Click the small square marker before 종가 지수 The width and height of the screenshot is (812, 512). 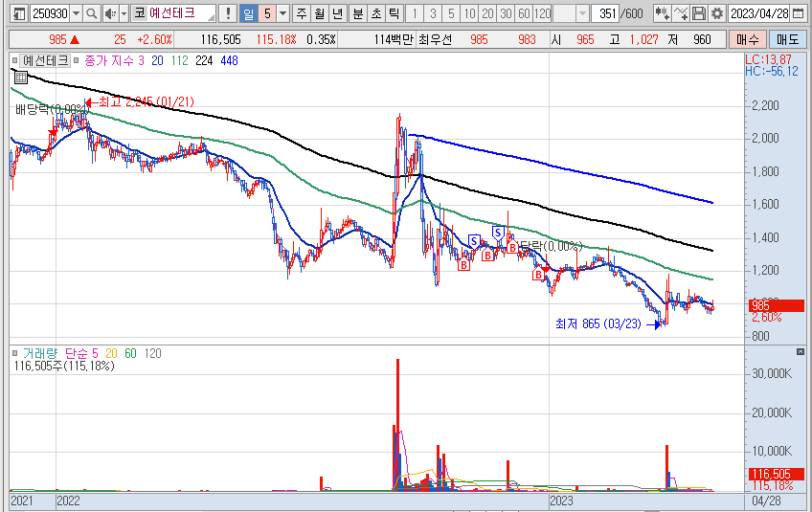pyautogui.click(x=77, y=60)
